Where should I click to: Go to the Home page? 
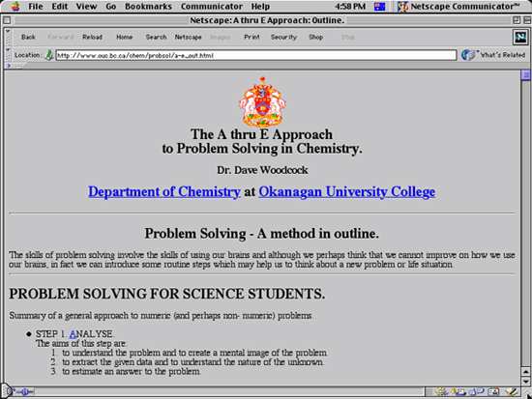coord(125,37)
